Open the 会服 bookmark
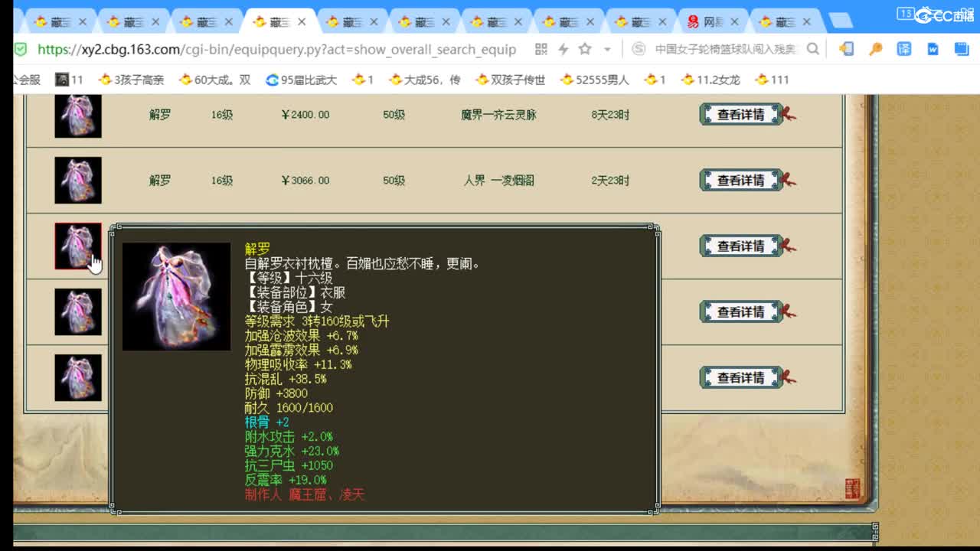Image resolution: width=980 pixels, height=551 pixels. coord(27,80)
